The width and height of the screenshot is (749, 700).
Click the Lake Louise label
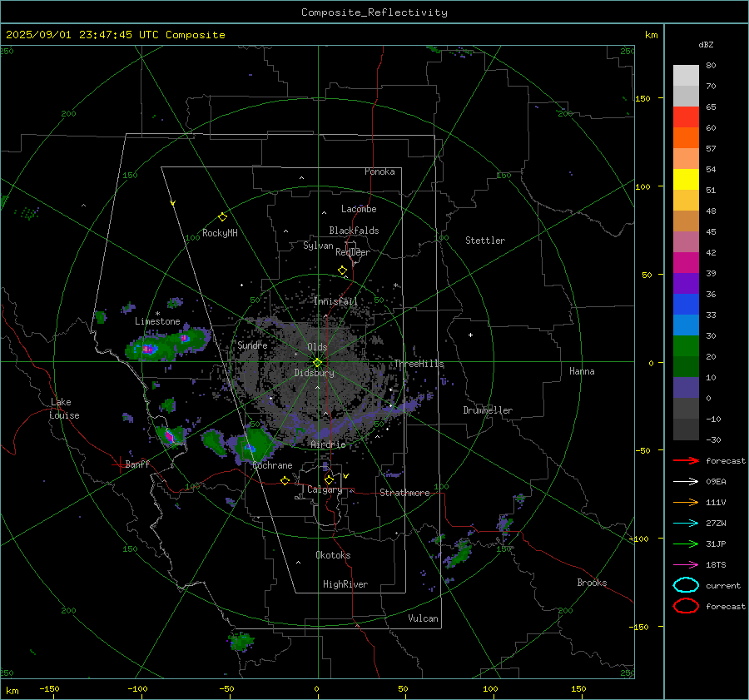click(x=64, y=409)
